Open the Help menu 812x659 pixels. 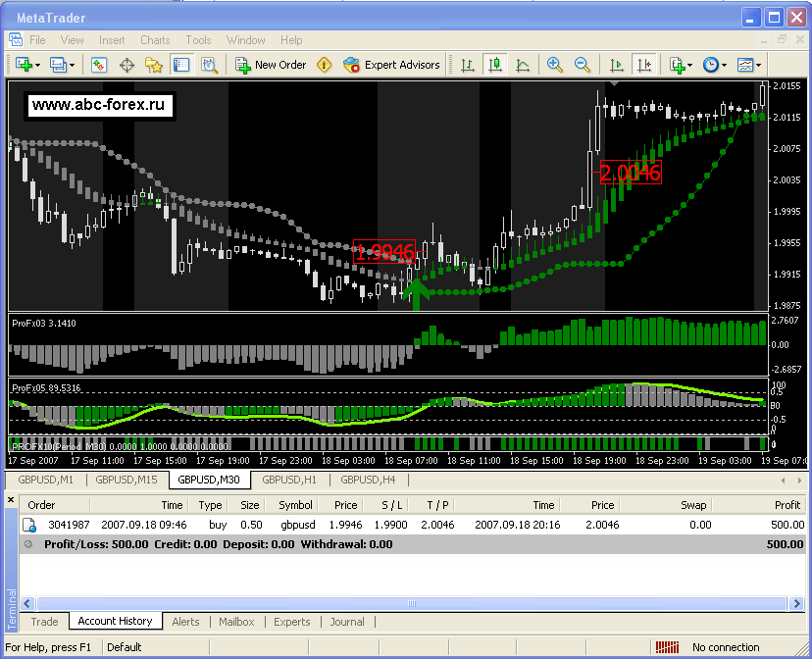[x=291, y=40]
